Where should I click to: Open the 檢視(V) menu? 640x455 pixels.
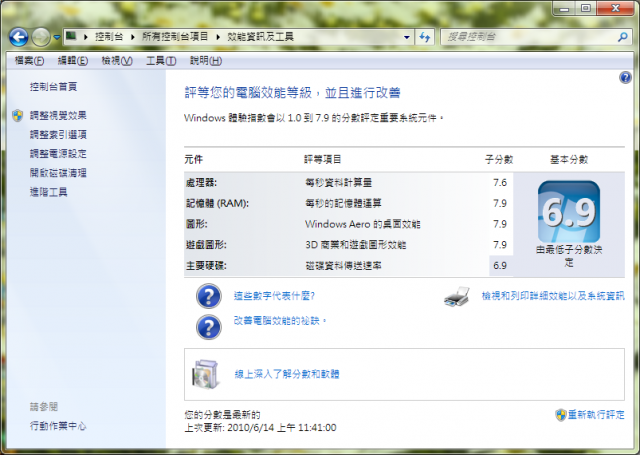coord(117,61)
